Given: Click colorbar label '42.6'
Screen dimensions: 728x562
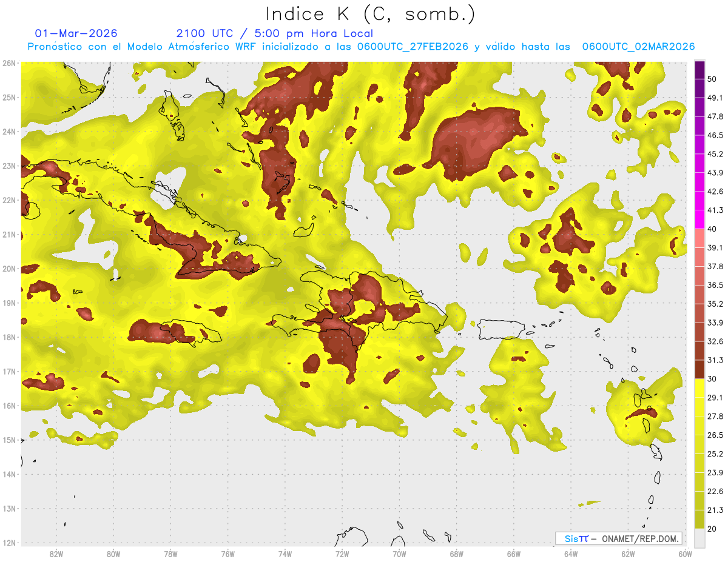Looking at the screenshot, I should coord(715,192).
